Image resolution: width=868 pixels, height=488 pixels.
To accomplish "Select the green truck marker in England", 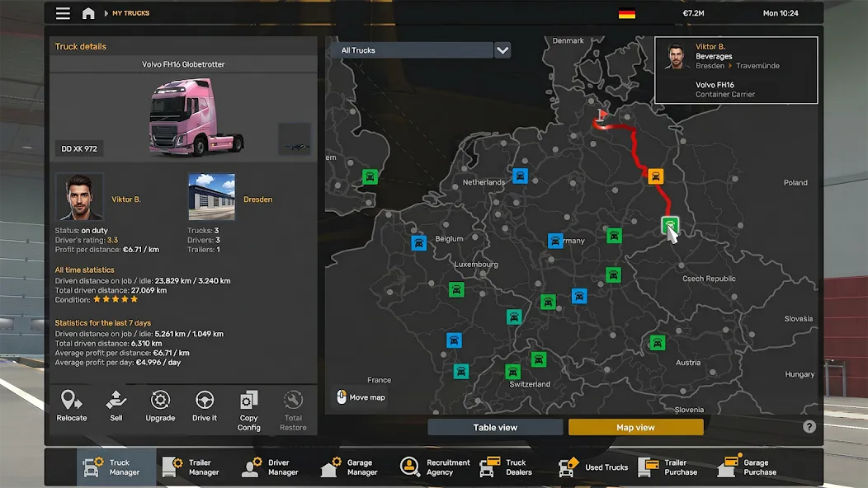I will click(370, 176).
